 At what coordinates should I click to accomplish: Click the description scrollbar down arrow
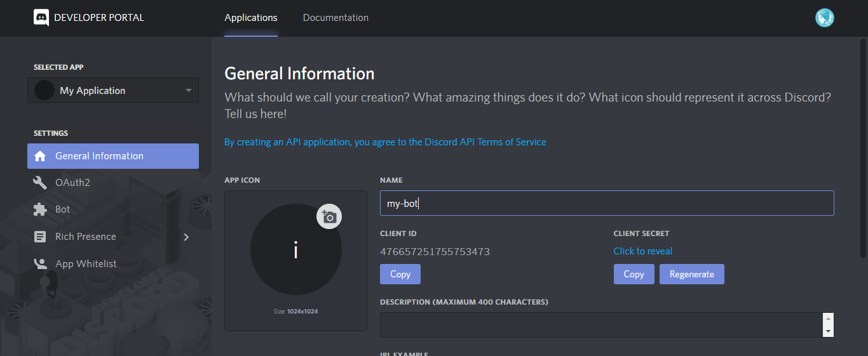828,331
